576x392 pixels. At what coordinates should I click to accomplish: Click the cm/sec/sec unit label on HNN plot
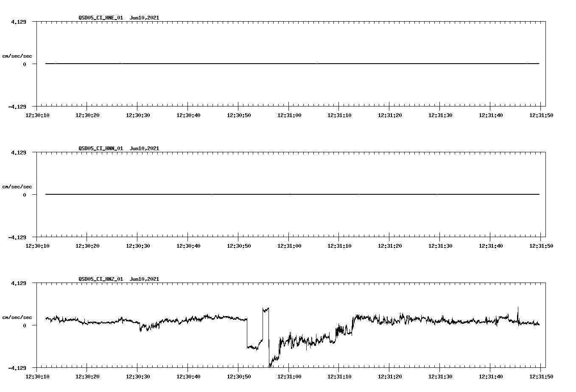click(x=17, y=187)
